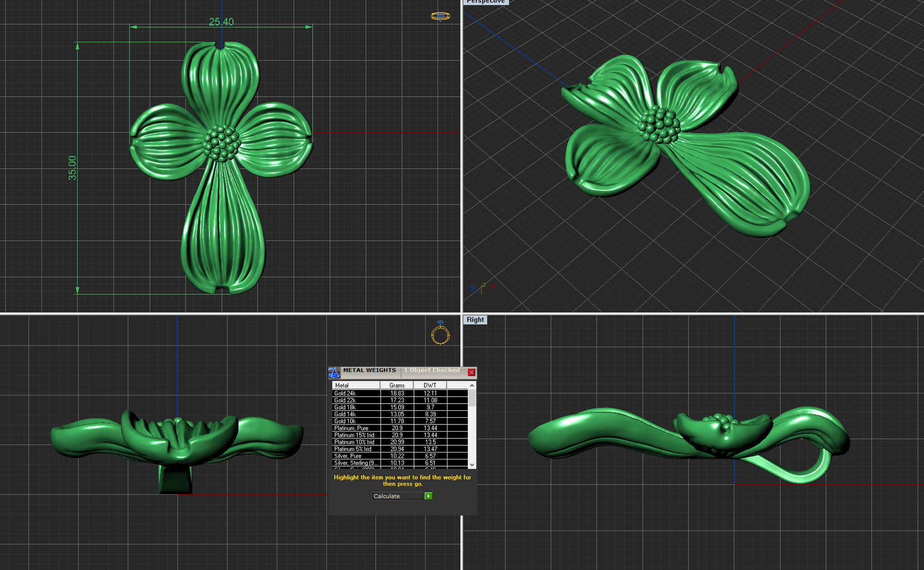Image resolution: width=924 pixels, height=570 pixels.
Task: Click the metal list scroll-up arrow
Action: [x=472, y=385]
